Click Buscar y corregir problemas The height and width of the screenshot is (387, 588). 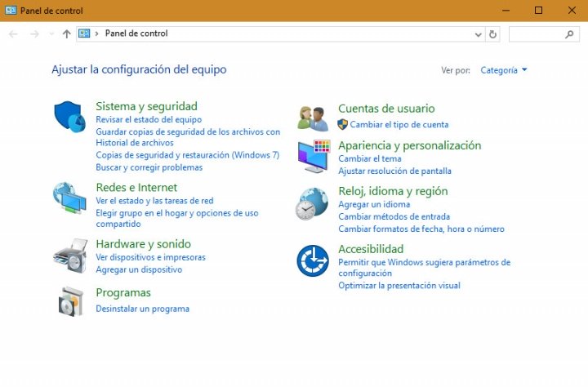[x=149, y=167]
